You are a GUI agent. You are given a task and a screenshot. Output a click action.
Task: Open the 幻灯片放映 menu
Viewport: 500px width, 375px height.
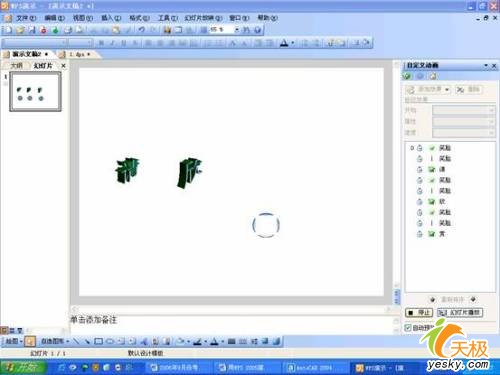[x=203, y=18]
